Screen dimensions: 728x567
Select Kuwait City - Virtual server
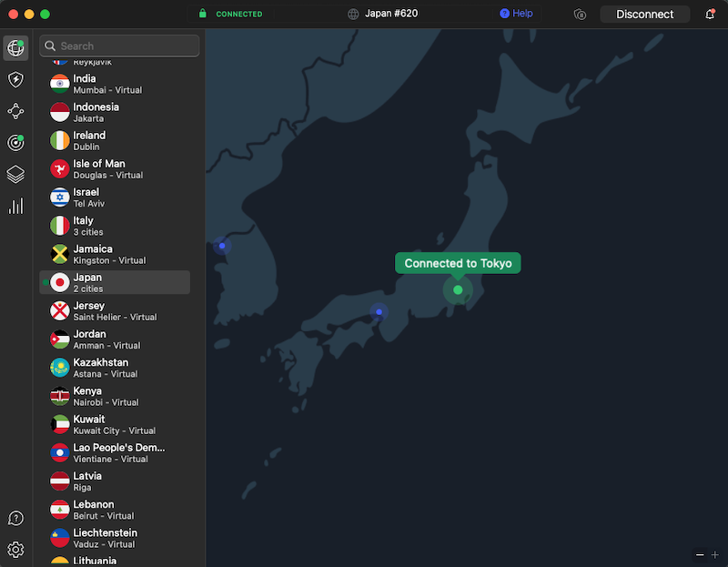[115, 424]
